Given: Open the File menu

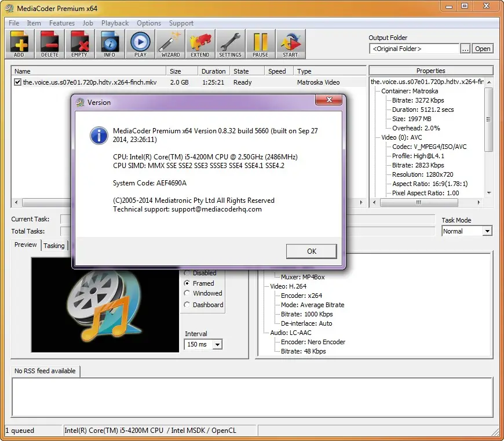Looking at the screenshot, I should click(x=14, y=23).
